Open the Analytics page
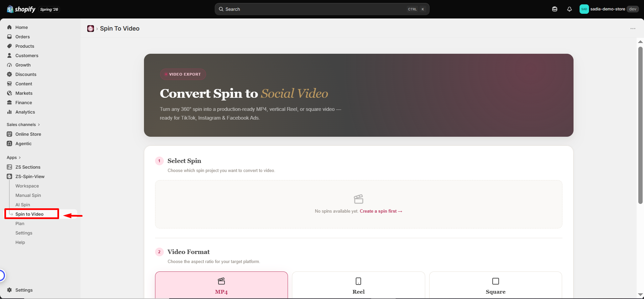The height and width of the screenshot is (299, 644). coord(25,112)
